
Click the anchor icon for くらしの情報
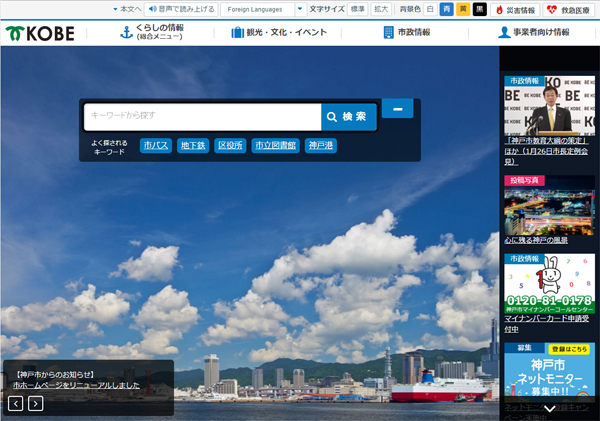[126, 32]
